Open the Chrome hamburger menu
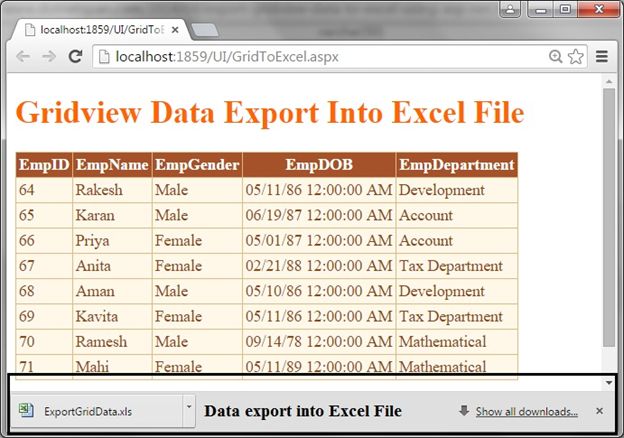The height and width of the screenshot is (438, 624). 602,56
